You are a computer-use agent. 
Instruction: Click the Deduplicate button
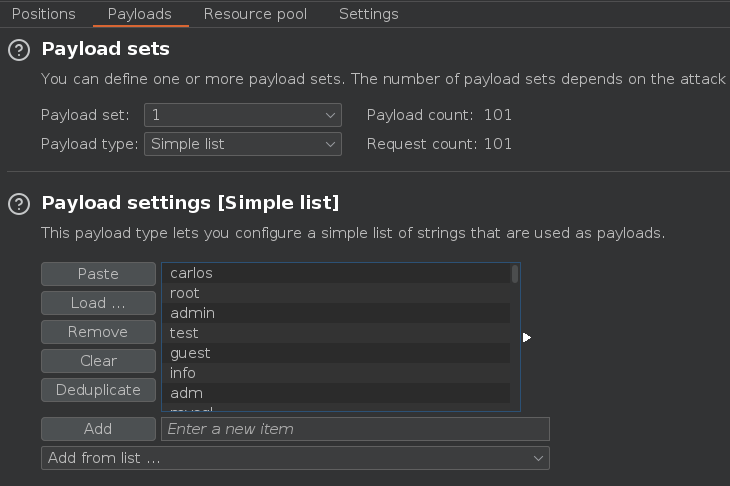[98, 390]
